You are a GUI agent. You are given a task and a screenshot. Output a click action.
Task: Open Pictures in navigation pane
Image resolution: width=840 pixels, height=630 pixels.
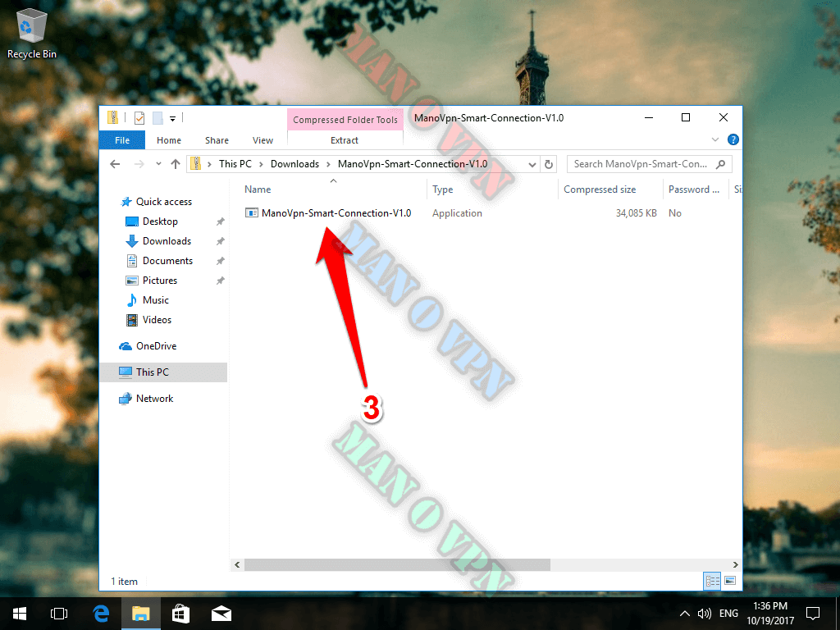160,281
